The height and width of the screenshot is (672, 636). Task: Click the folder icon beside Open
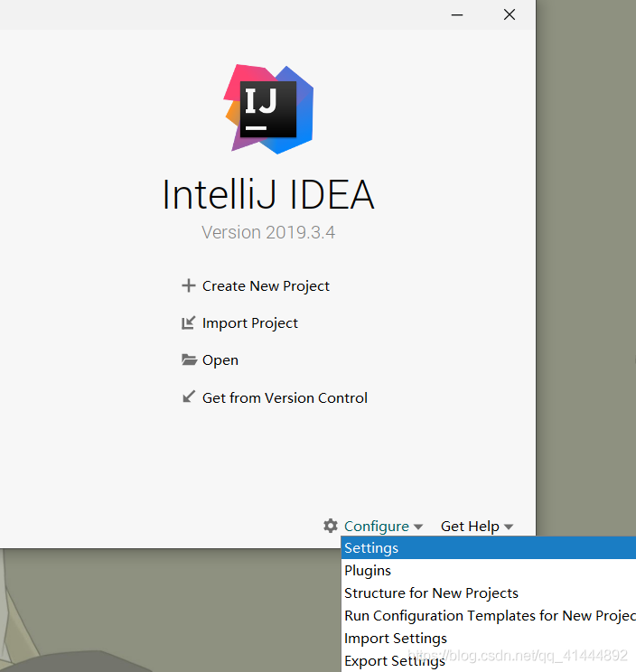[189, 359]
